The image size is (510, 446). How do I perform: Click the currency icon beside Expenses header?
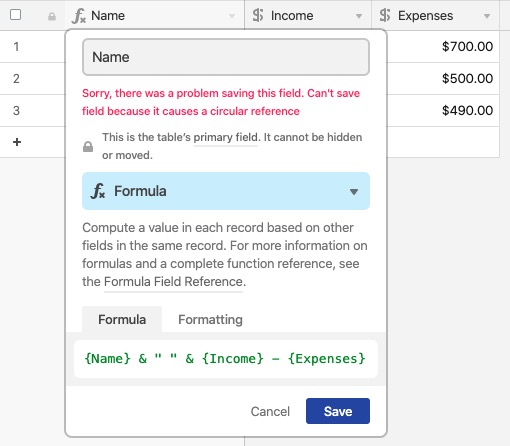pos(385,15)
